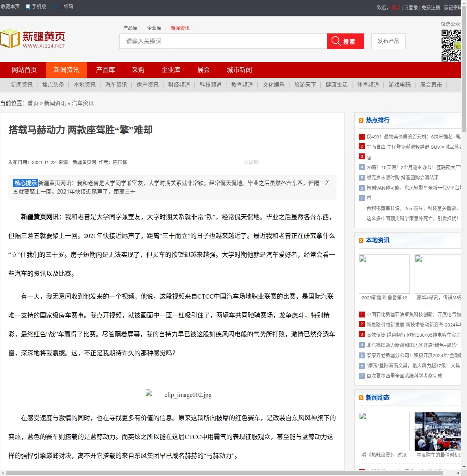Screen dimensions: 467x476
Task: Open local news 泰康养老新疆分公司
Action: click(414, 355)
